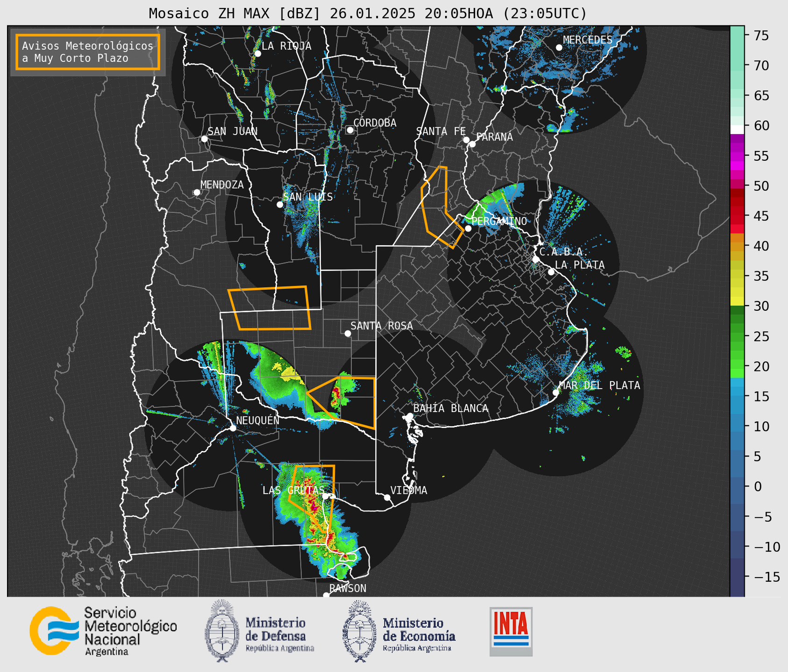Click the 'SANTA FE' city label
788x672 pixels.
[x=441, y=131]
